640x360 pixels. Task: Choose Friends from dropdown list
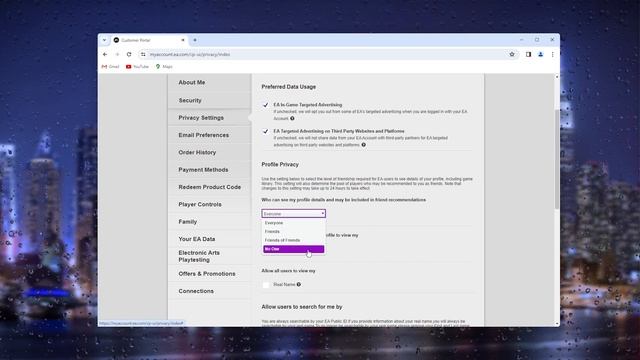point(293,231)
